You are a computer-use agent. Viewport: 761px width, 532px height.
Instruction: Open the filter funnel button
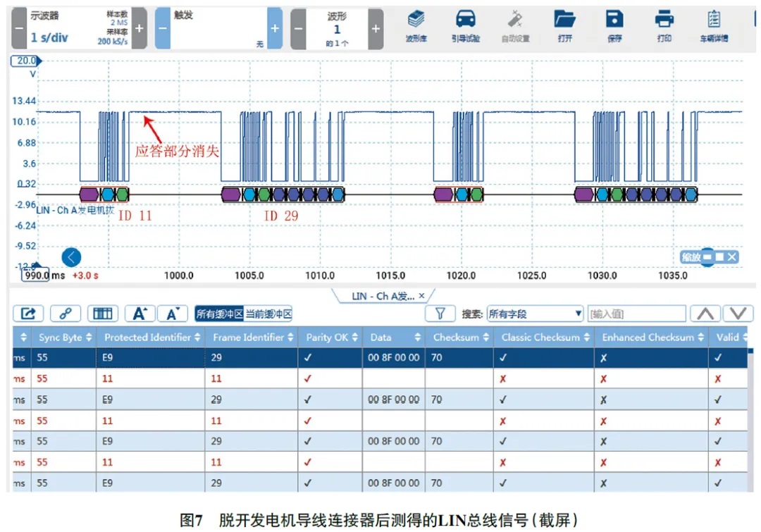[440, 314]
